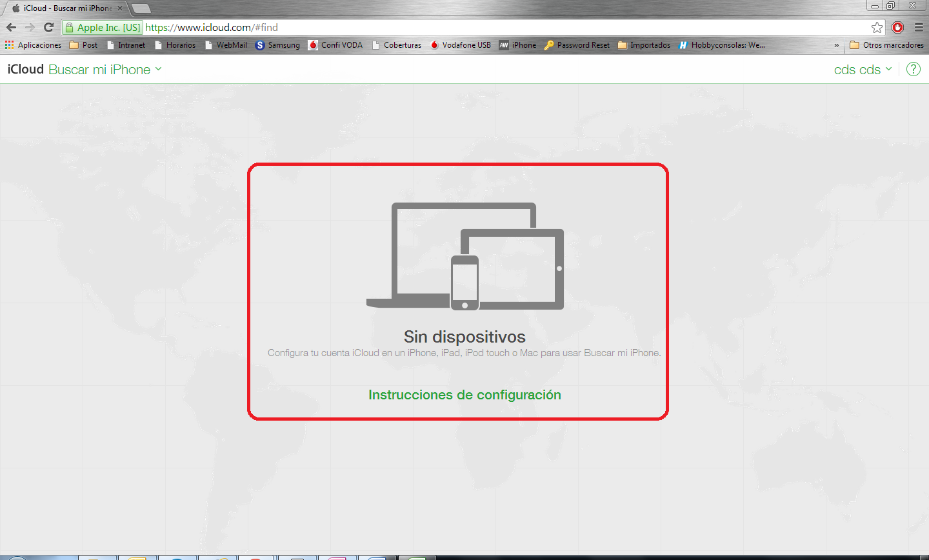
Task: Open a new browser tab
Action: point(141,8)
